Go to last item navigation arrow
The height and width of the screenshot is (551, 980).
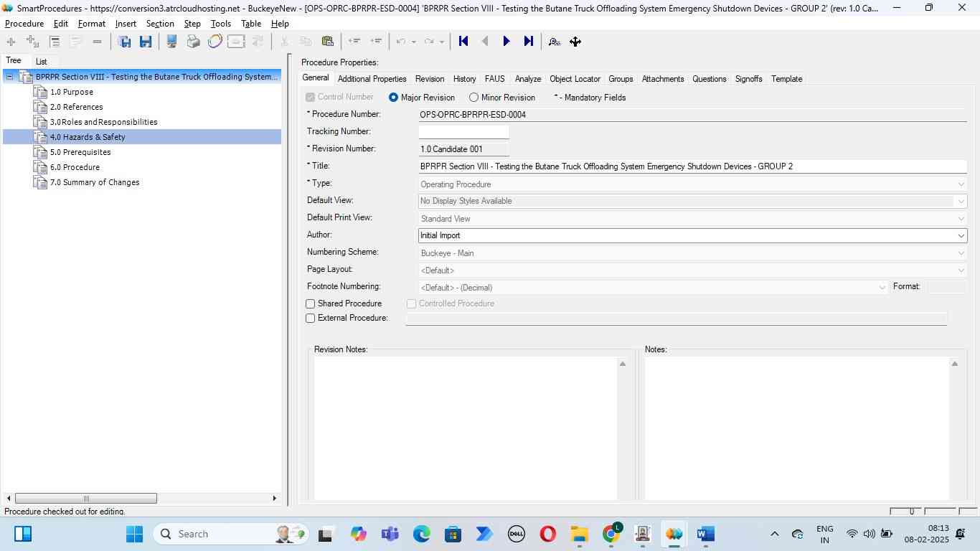(529, 42)
